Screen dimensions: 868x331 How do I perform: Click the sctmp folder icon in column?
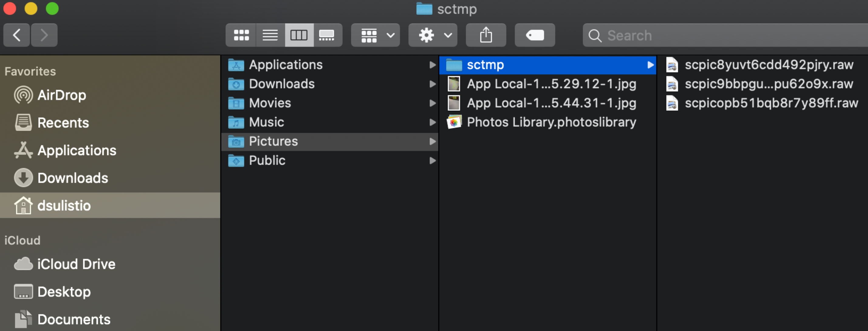pyautogui.click(x=454, y=65)
